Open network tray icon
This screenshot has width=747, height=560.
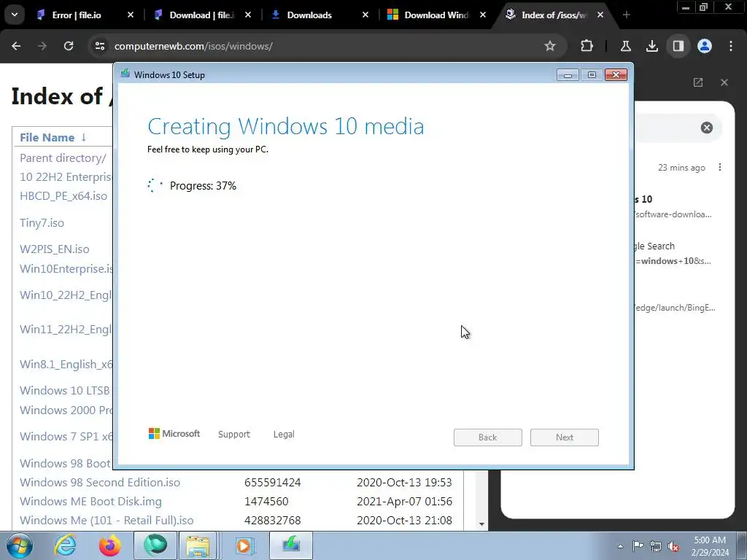pyautogui.click(x=656, y=546)
